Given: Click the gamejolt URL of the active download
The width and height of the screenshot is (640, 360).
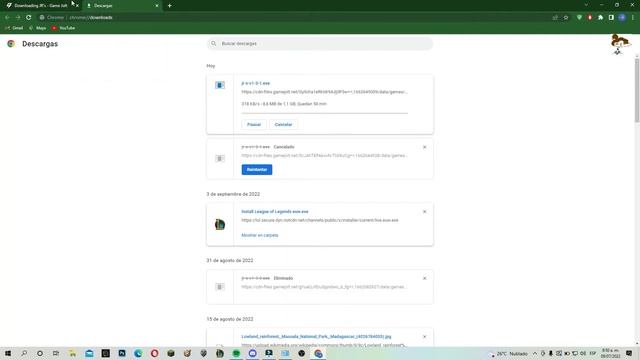Looking at the screenshot, I should click(324, 92).
